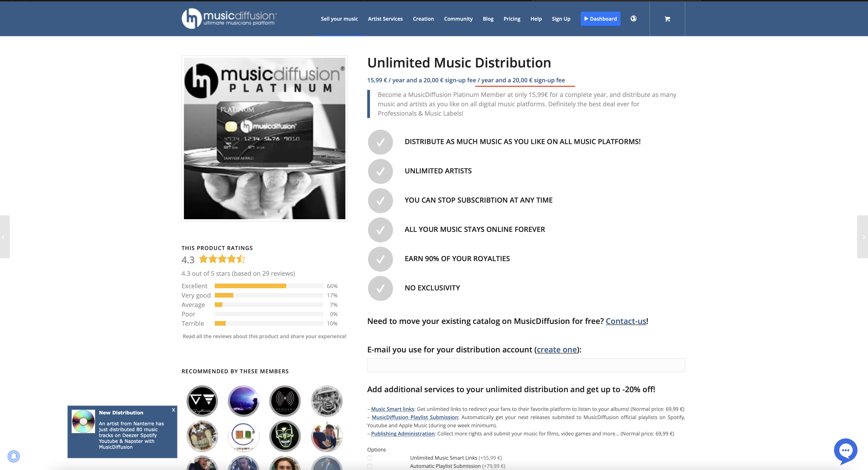
Task: Click the green skull member avatar
Action: pos(285,436)
